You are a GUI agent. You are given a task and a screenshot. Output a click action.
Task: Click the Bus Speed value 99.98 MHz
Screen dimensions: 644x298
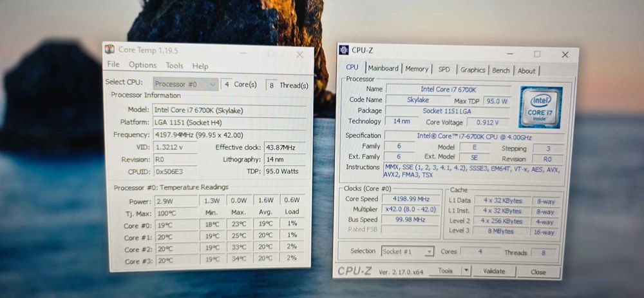click(410, 220)
